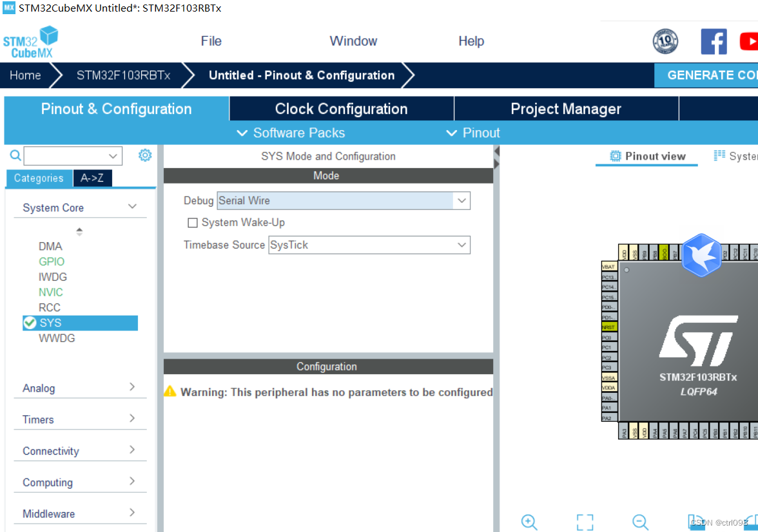Open the Software Packs dropdown
This screenshot has height=532, width=758.
pyautogui.click(x=291, y=133)
